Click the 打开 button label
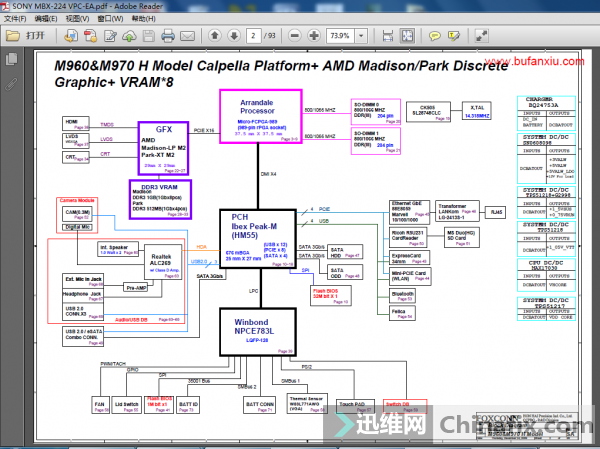This screenshot has height=449, width=600. pos(35,36)
